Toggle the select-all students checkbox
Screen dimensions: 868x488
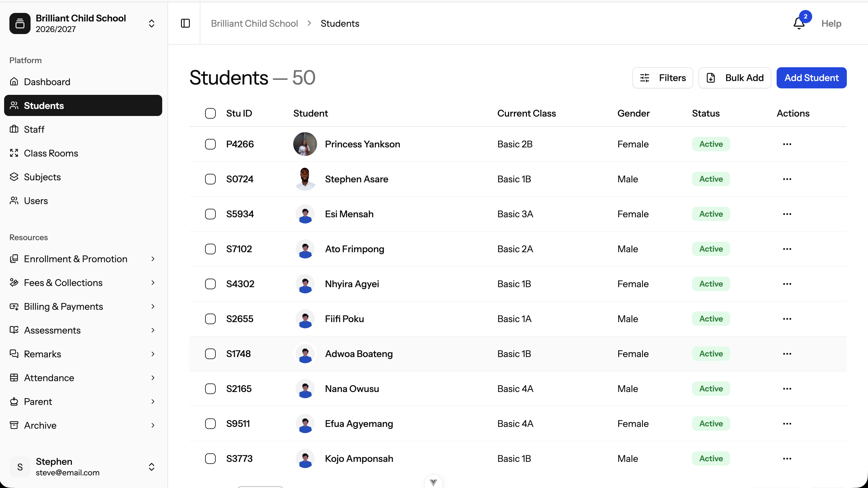coord(210,114)
